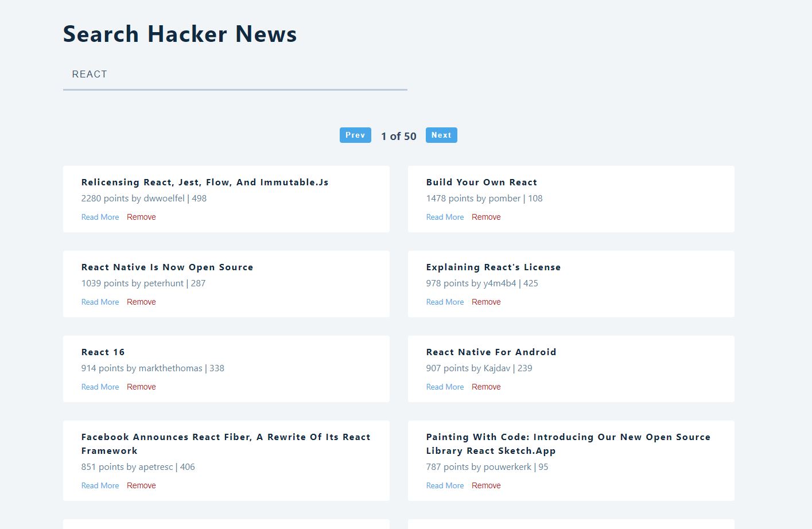Click '914 points by markthethomas | 338'

(153, 368)
